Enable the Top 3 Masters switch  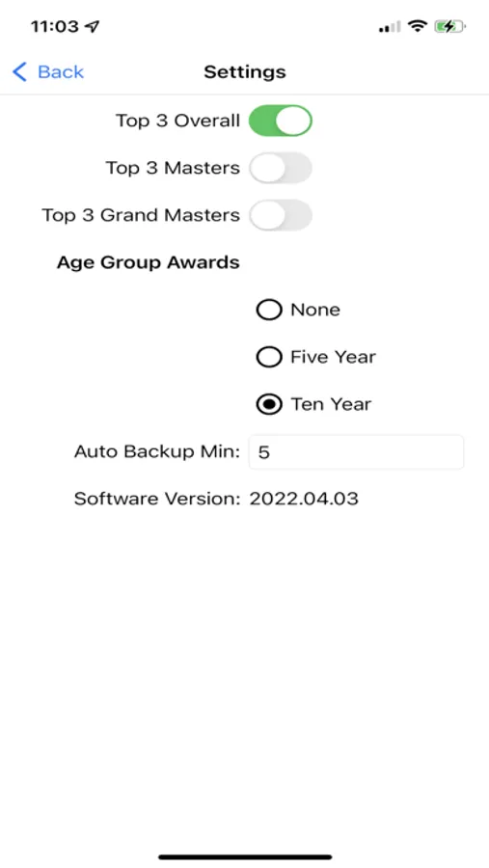pyautogui.click(x=281, y=168)
